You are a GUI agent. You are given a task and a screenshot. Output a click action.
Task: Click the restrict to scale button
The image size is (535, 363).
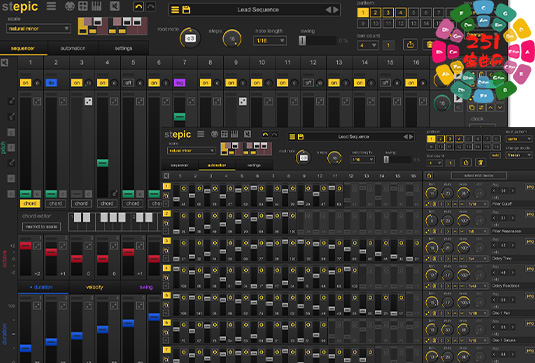coord(42,227)
